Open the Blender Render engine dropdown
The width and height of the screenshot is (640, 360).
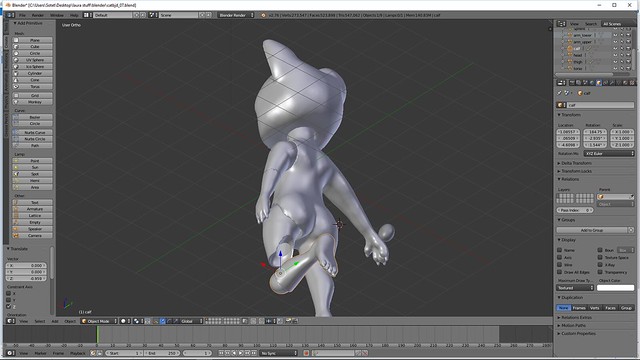pos(236,15)
